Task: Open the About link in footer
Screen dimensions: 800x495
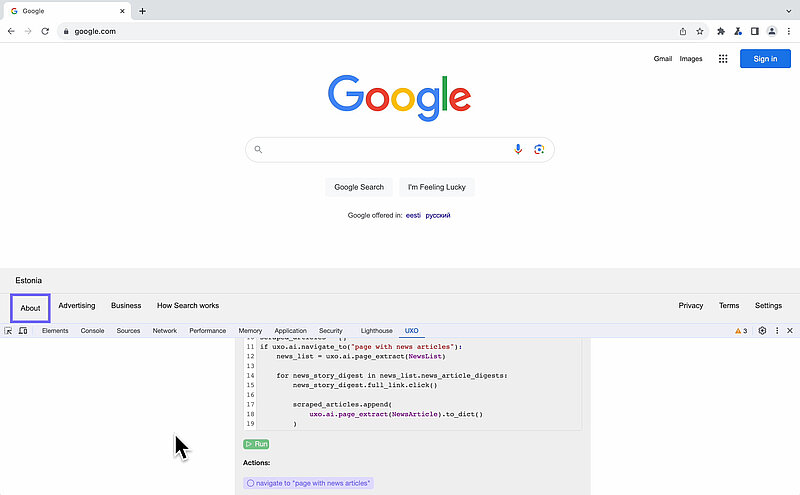Action: 31,308
